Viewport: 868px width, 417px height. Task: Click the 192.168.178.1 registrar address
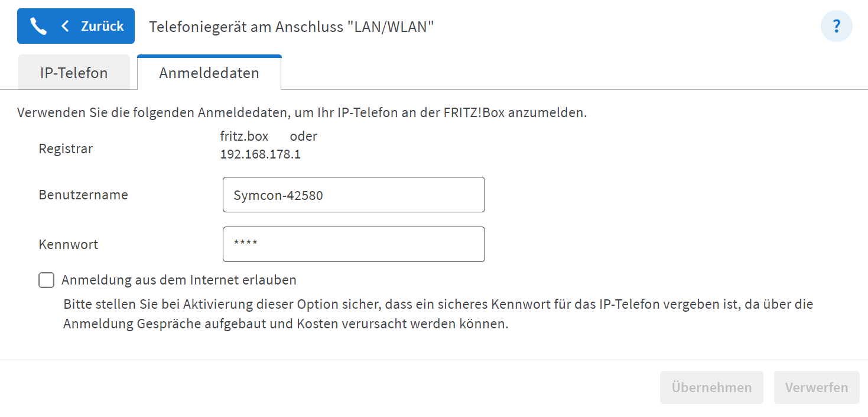(x=261, y=155)
